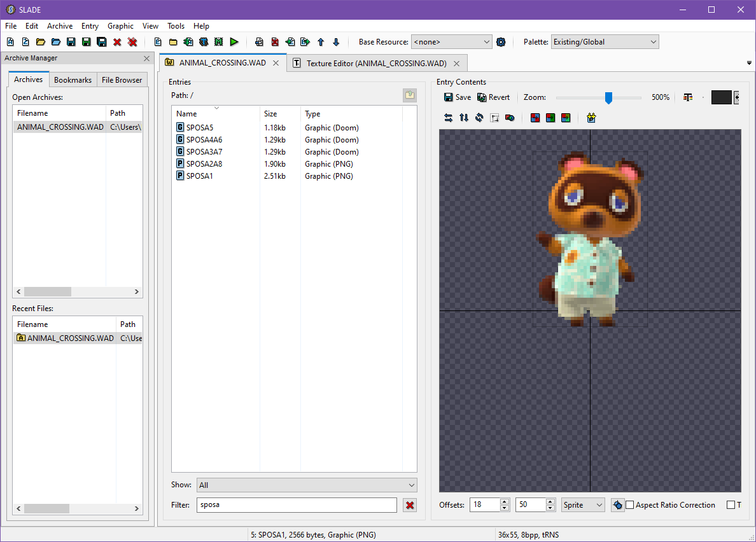Create a new directory entry

[x=173, y=42]
